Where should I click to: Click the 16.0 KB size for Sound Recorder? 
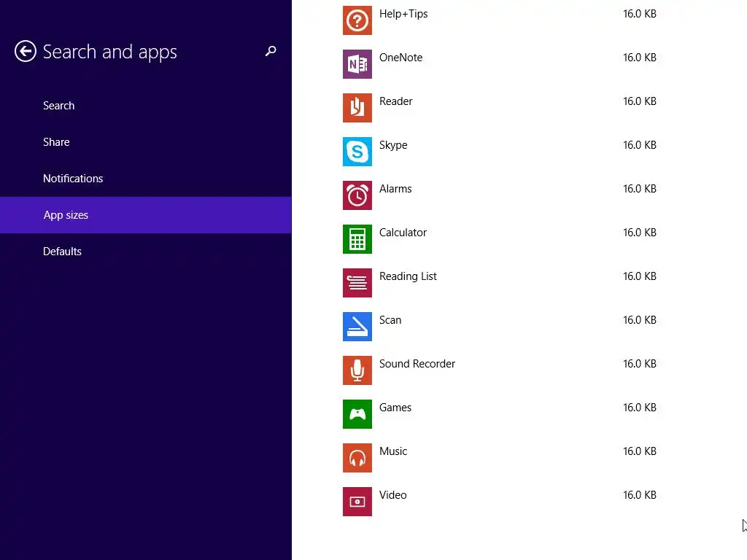640,364
